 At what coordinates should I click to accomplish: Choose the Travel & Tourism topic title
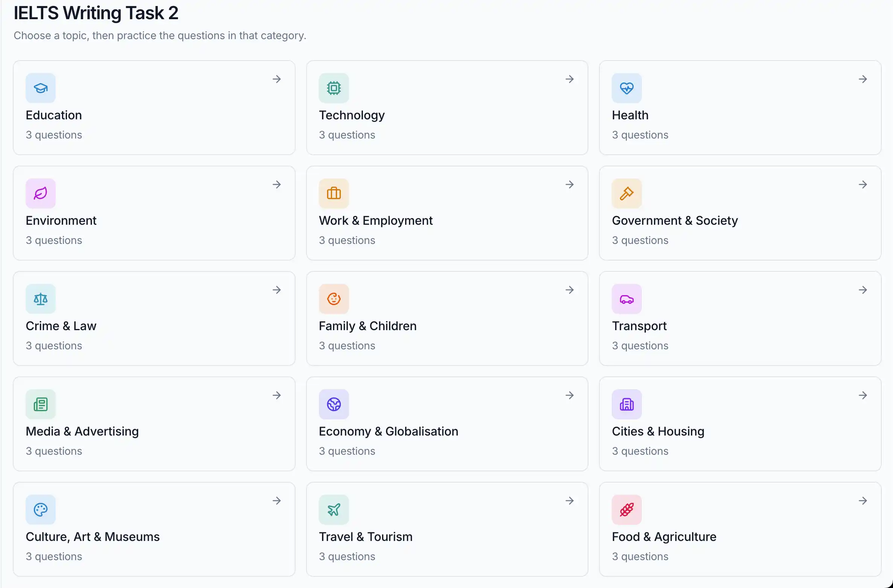click(x=366, y=537)
